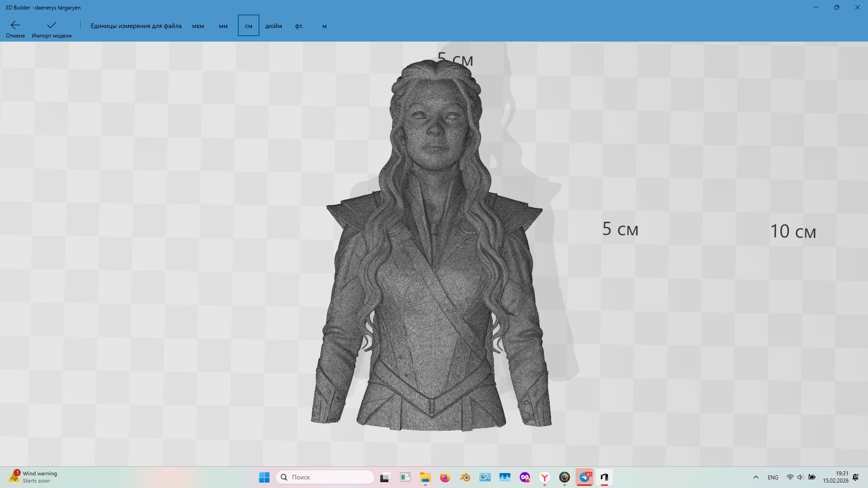Select мкм file units
This screenshot has height=488, width=868.
(x=198, y=26)
